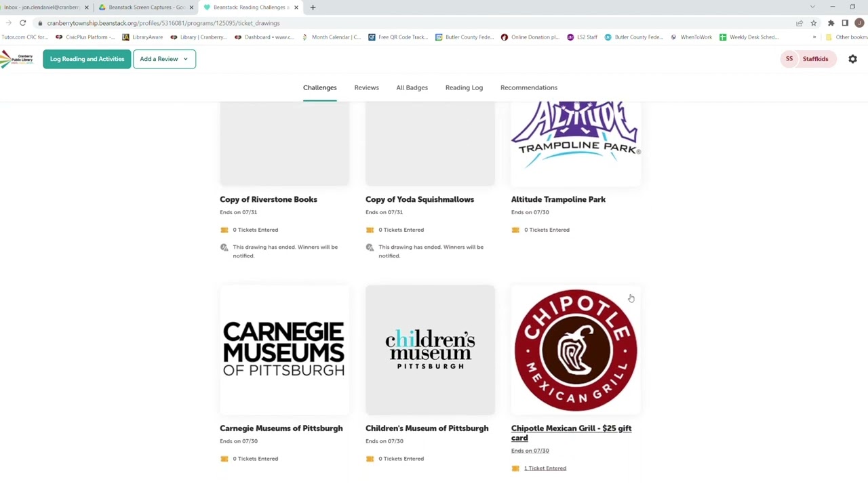Click the Children's Museum logo thumbnail
The width and height of the screenshot is (868, 488).
(430, 350)
